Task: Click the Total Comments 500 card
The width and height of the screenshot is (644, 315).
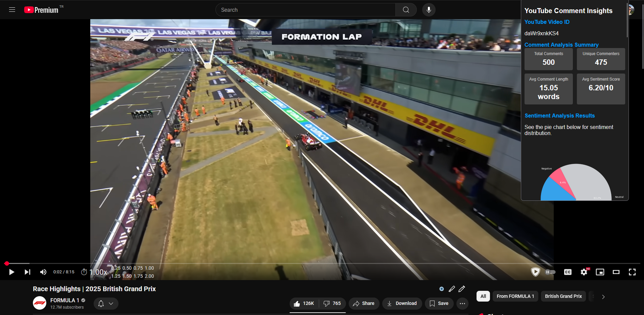Action: click(x=549, y=59)
